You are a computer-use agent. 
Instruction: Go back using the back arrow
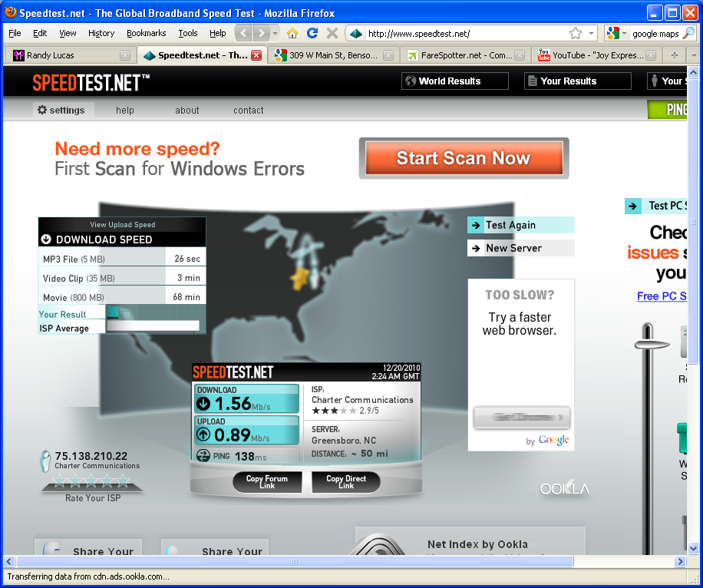[x=243, y=33]
